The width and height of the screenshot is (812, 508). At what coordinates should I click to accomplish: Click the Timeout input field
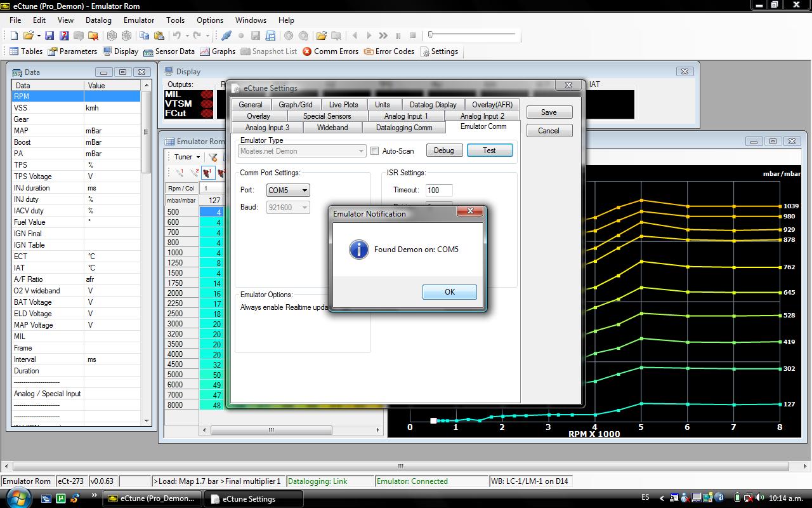coord(439,190)
